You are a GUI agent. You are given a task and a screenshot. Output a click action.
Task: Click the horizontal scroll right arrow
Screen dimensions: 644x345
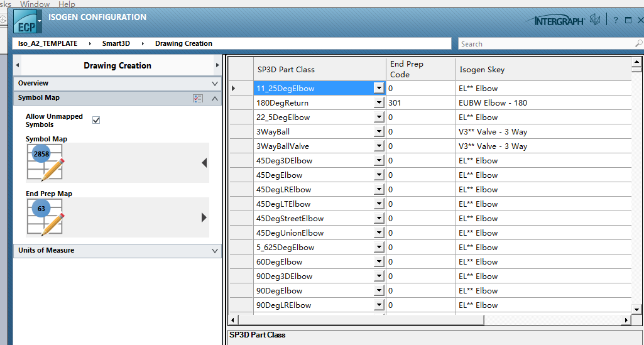point(626,319)
